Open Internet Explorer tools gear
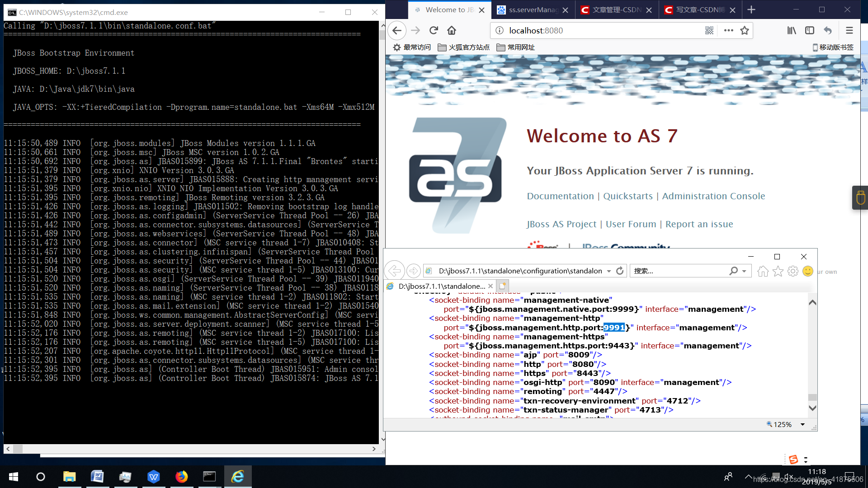The image size is (868, 488). pyautogui.click(x=793, y=271)
